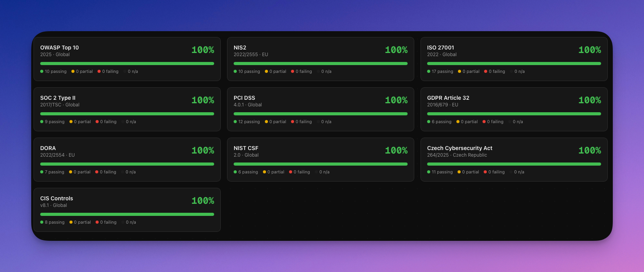Click the 100% score on DORA
Image resolution: width=644 pixels, height=272 pixels.
point(203,150)
